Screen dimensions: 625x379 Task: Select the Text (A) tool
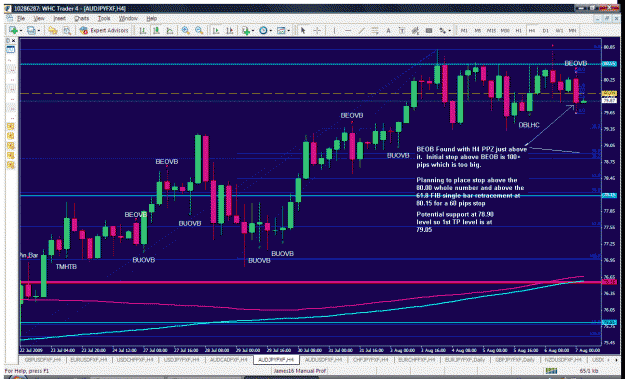[x=388, y=31]
